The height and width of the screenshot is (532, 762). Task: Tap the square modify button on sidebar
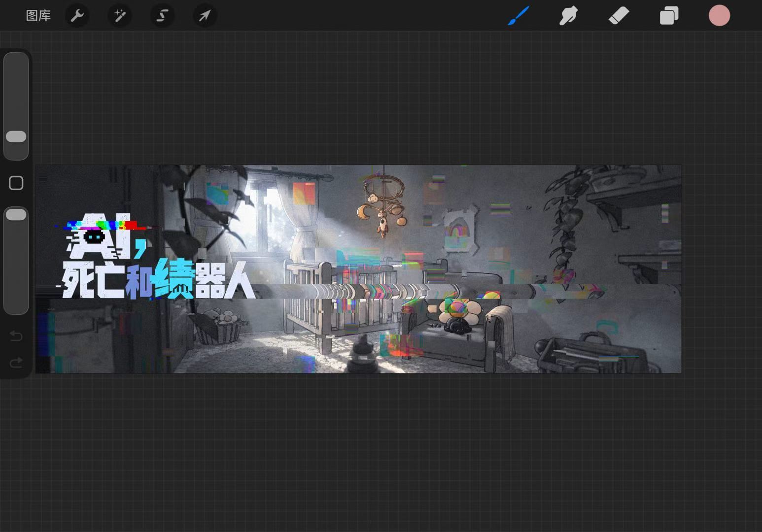[16, 183]
